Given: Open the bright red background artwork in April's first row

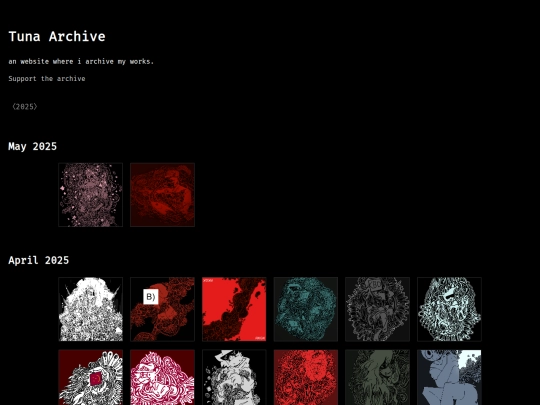Looking at the screenshot, I should 234,309.
